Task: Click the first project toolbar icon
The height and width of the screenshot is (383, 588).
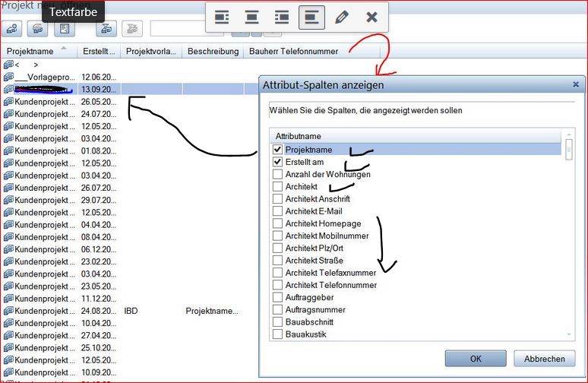Action: click(12, 30)
